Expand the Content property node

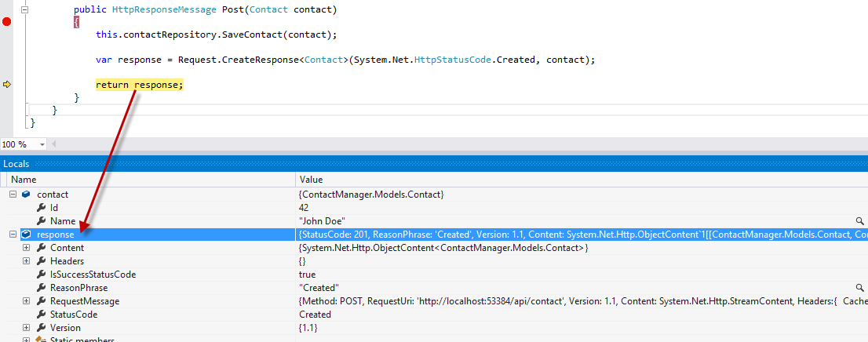coord(26,248)
